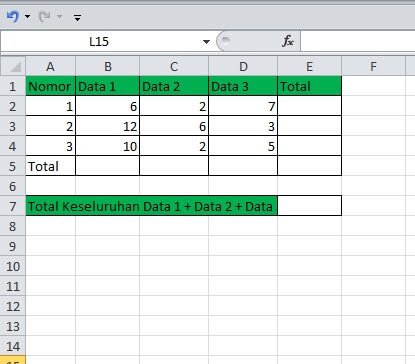Select cell D3 containing 3
Screen dimensions: 415x364
pyautogui.click(x=243, y=126)
